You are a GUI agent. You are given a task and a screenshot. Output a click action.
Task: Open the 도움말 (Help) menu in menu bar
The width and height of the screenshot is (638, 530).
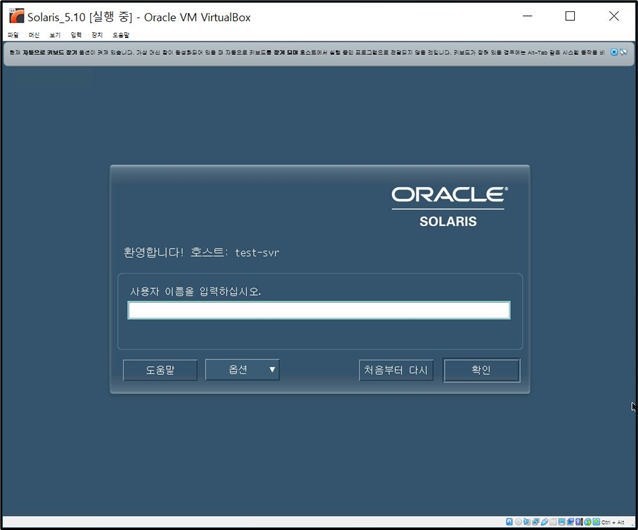click(x=121, y=35)
